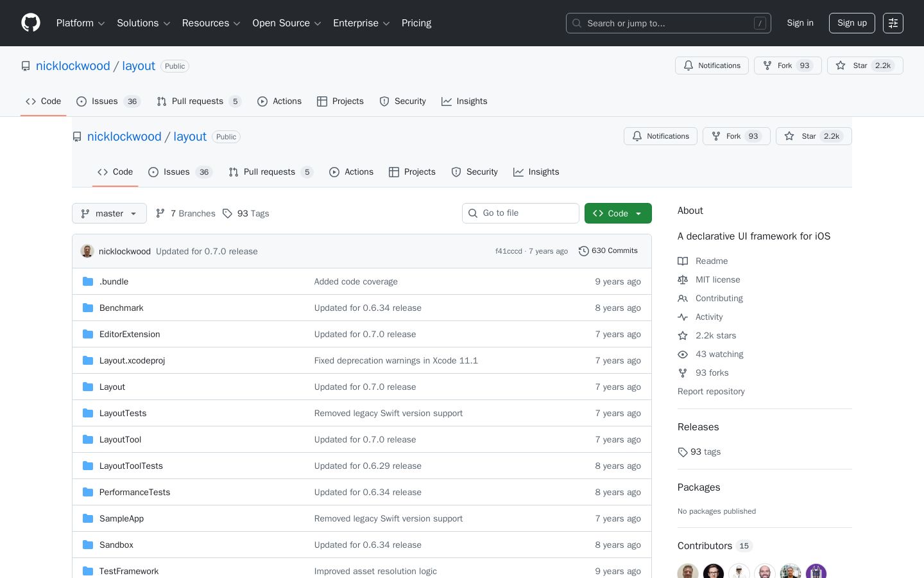Fork the repository using the lower header Fork button
This screenshot has width=924, height=578.
click(737, 136)
